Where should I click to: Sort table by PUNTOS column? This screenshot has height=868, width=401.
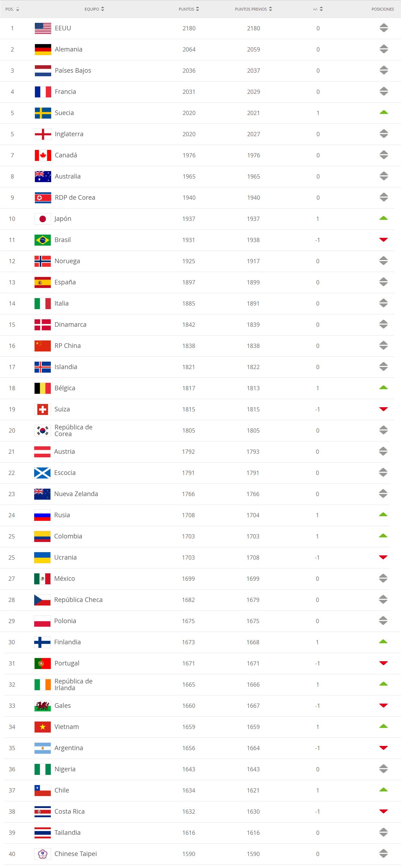coord(189,9)
